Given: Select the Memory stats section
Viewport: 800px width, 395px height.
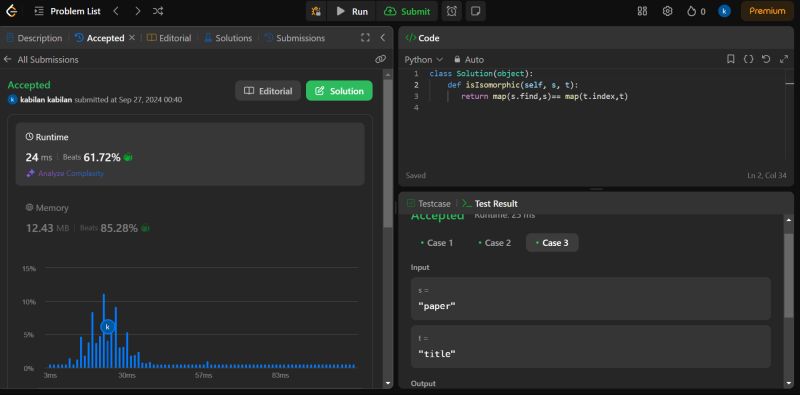Looking at the screenshot, I should point(190,219).
